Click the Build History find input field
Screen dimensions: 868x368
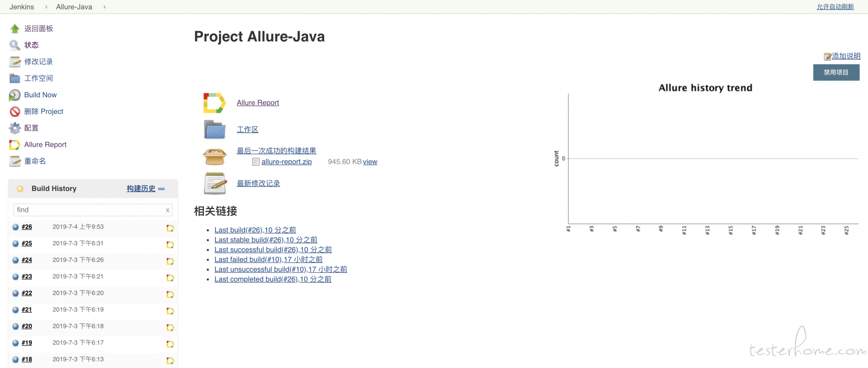tap(93, 210)
